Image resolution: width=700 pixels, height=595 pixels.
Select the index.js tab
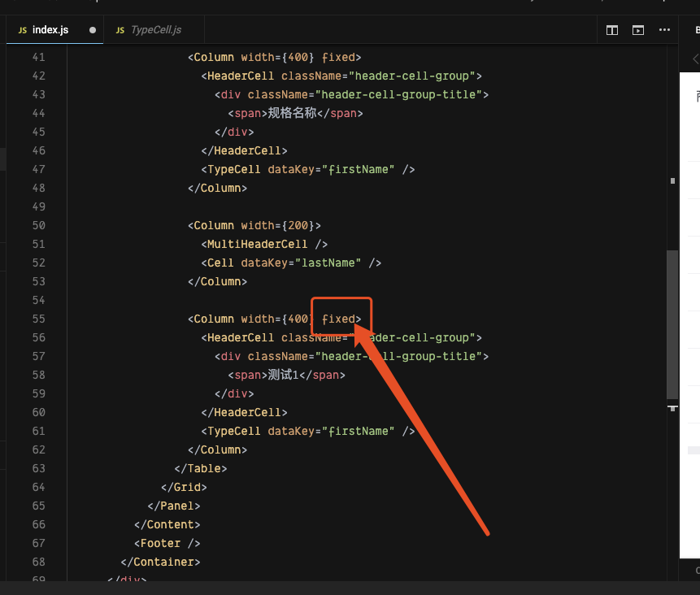[50, 29]
